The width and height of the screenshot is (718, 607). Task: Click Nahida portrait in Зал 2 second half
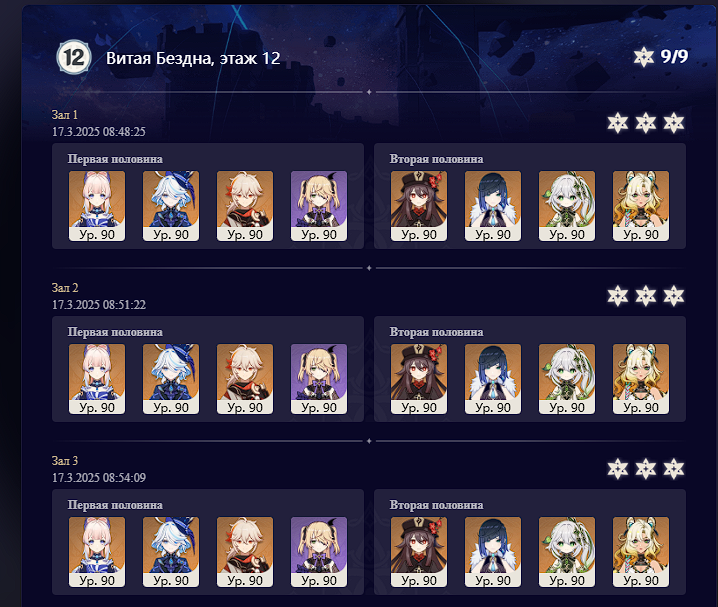(567, 379)
